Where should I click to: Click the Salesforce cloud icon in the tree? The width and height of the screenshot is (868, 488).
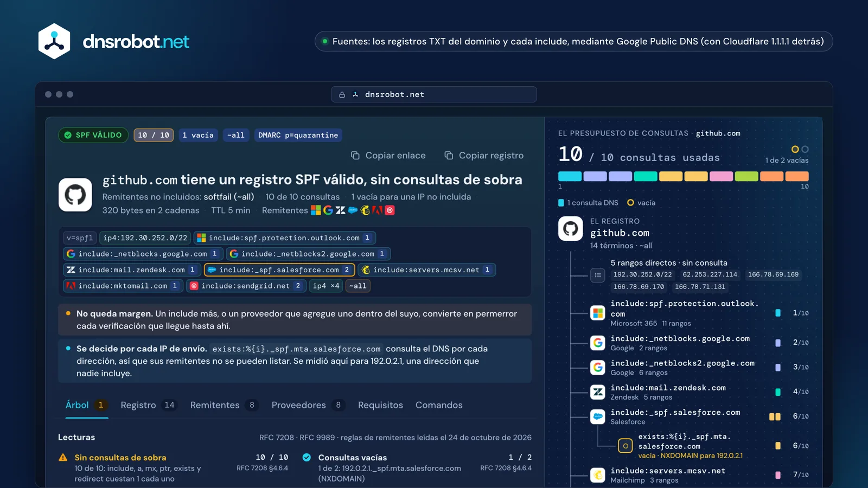[x=598, y=416]
